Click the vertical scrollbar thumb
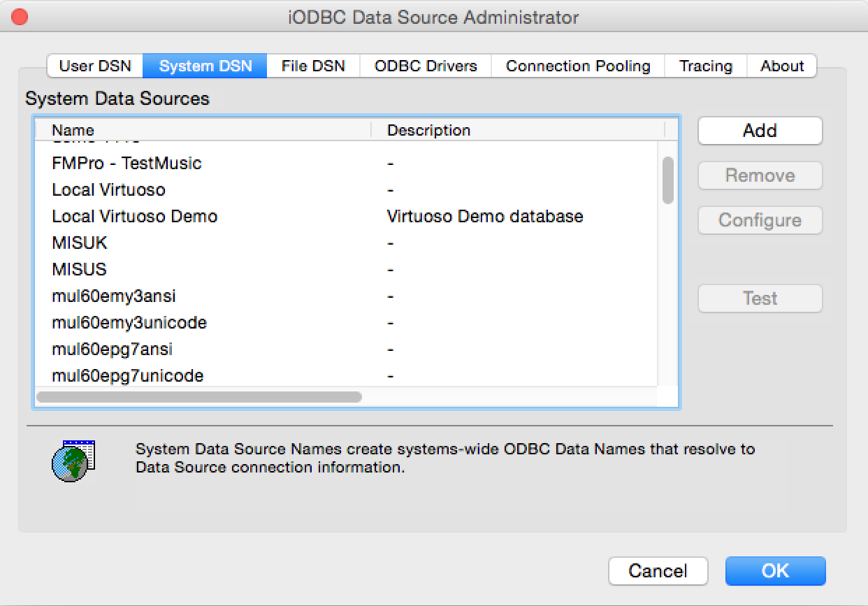 pos(668,180)
